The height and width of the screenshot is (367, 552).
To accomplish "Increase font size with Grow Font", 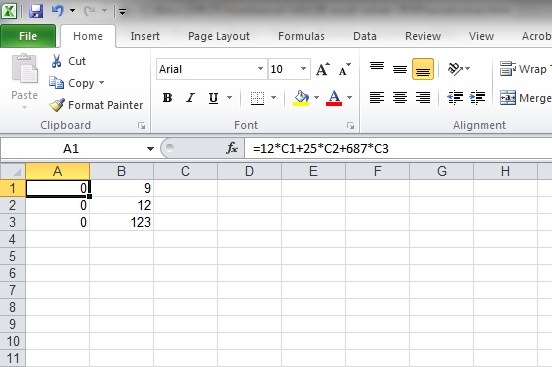I will [322, 69].
